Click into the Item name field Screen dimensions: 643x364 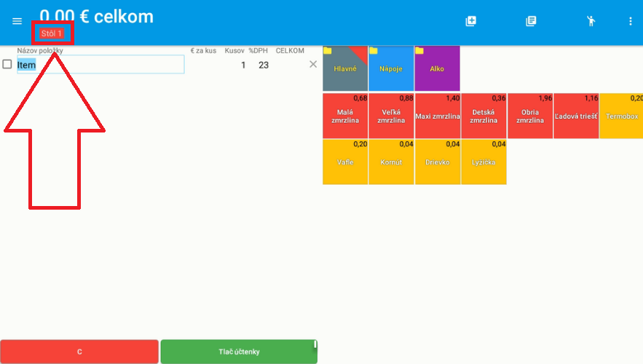coord(100,65)
